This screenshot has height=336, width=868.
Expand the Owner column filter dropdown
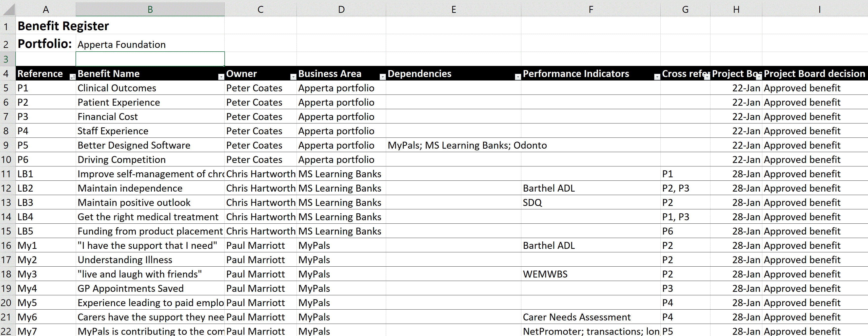[293, 77]
